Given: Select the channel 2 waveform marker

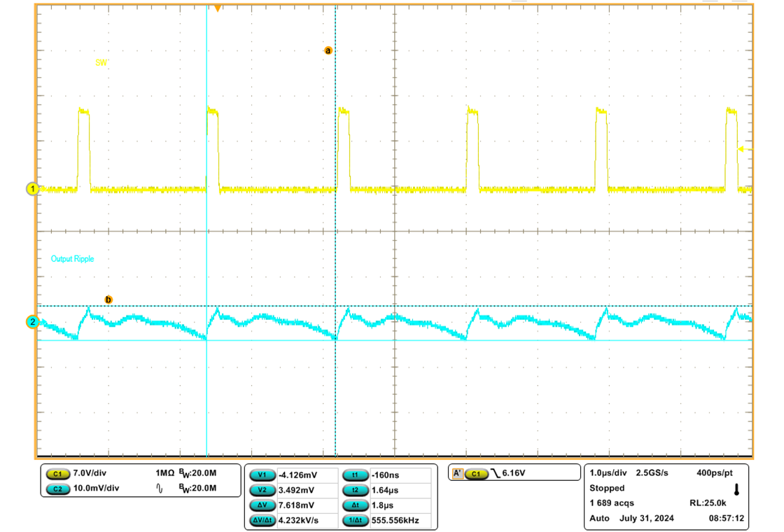Looking at the screenshot, I should point(33,323).
